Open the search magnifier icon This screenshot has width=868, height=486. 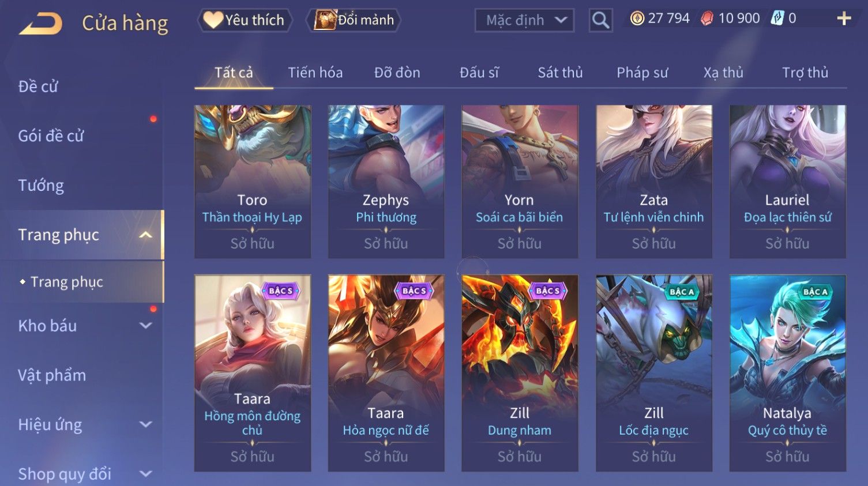600,21
